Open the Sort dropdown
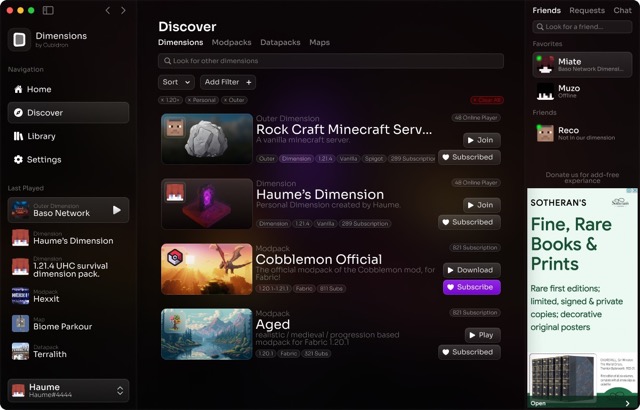 coord(176,82)
